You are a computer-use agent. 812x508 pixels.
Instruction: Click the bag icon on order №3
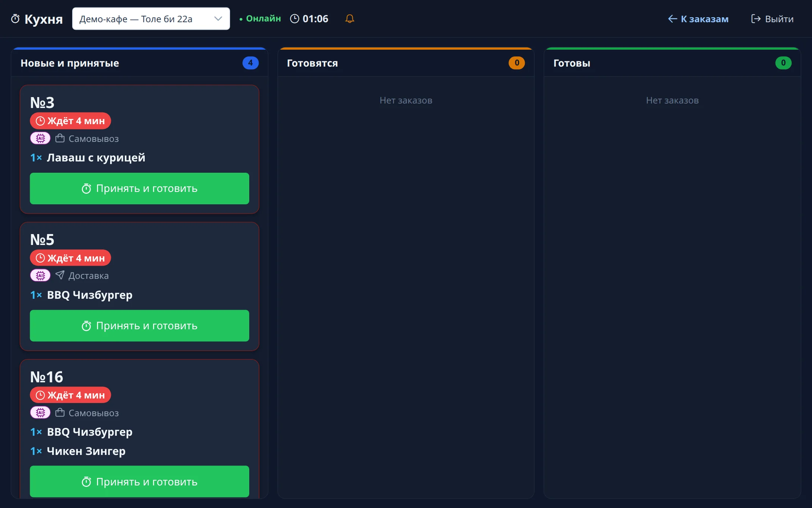click(60, 138)
